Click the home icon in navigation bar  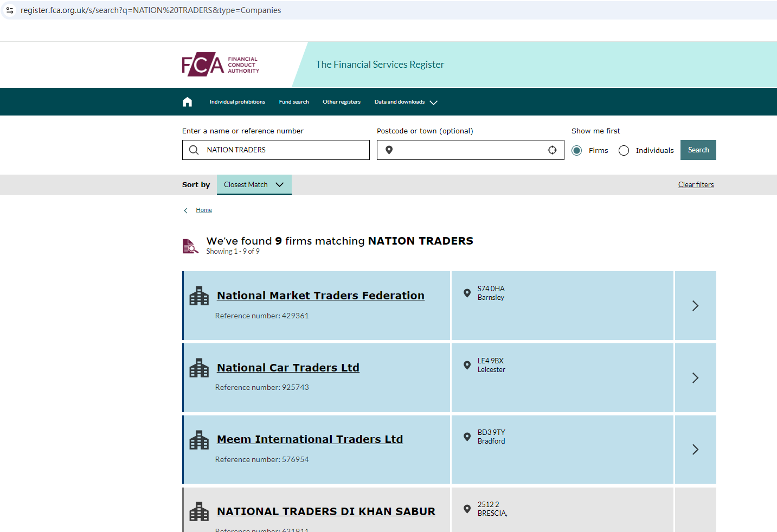pyautogui.click(x=187, y=102)
